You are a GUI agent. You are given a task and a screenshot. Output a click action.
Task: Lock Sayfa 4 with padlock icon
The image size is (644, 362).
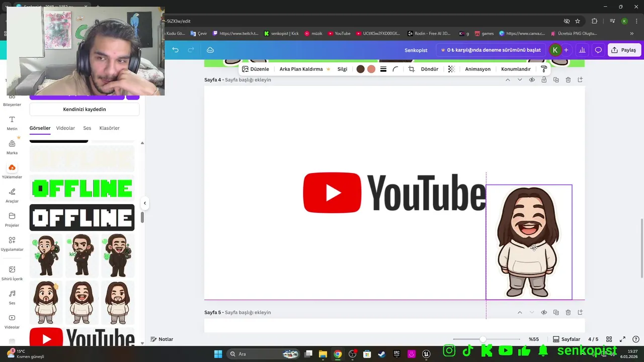coord(544,80)
